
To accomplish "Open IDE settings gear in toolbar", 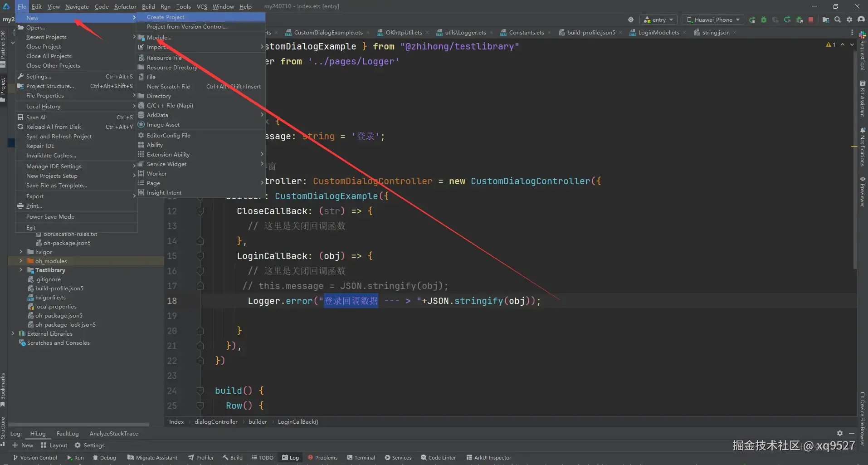I will [849, 20].
